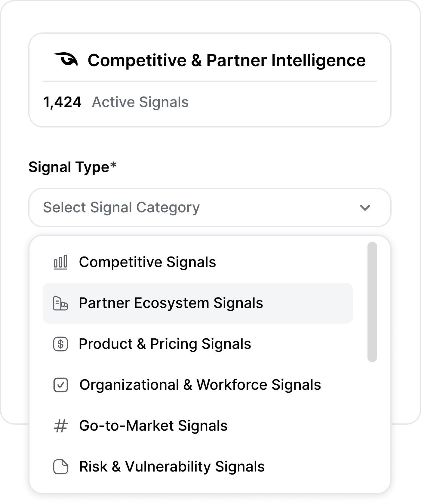This screenshot has width=421, height=504.
Task: Pick Risk & Vulnerability Signals entry
Action: tap(172, 467)
